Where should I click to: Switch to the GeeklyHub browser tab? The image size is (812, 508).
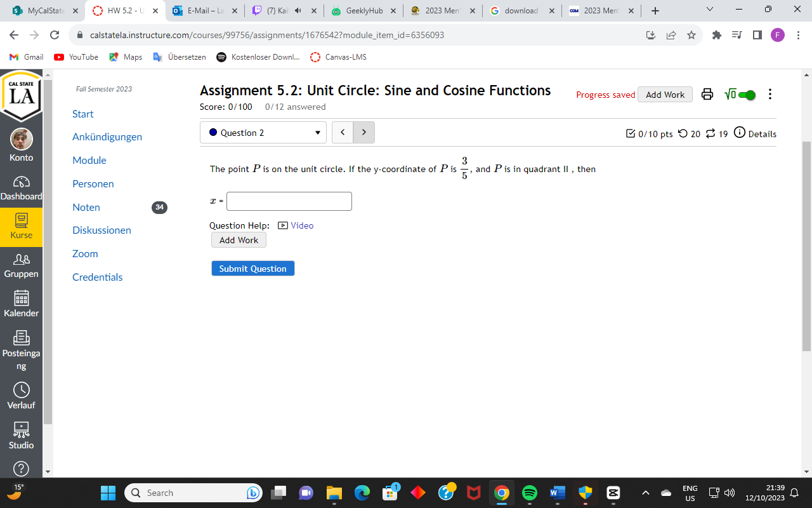pyautogui.click(x=363, y=11)
